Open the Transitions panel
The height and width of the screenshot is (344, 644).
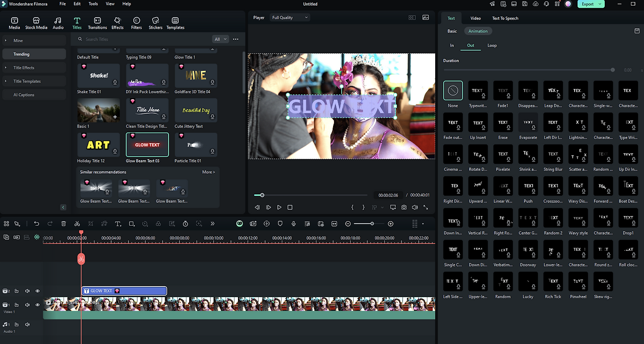click(97, 23)
